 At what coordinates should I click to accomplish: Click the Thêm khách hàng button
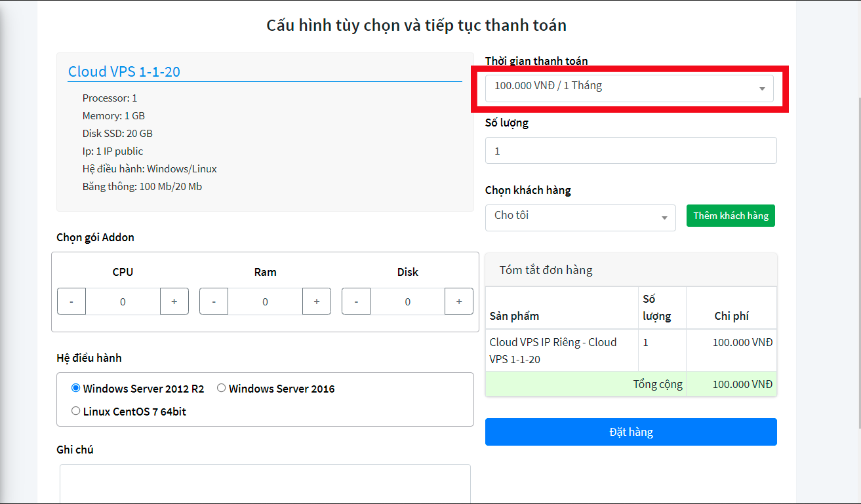click(x=731, y=216)
